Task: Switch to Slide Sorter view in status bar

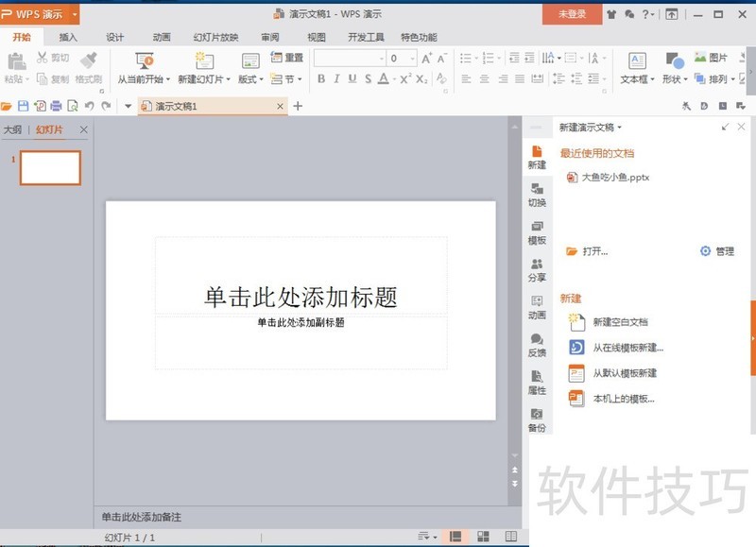Action: tap(483, 537)
